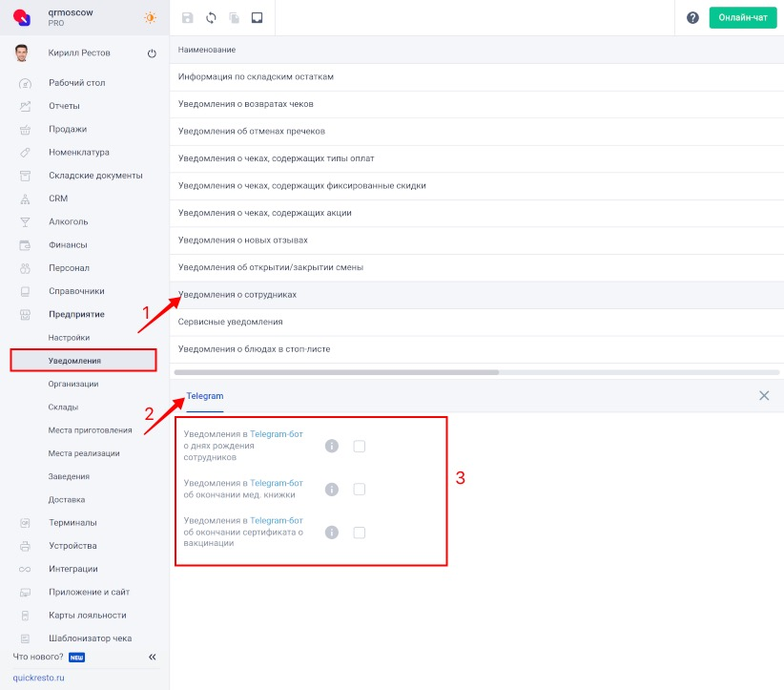Click the Отчеты chart icon

[x=25, y=106]
